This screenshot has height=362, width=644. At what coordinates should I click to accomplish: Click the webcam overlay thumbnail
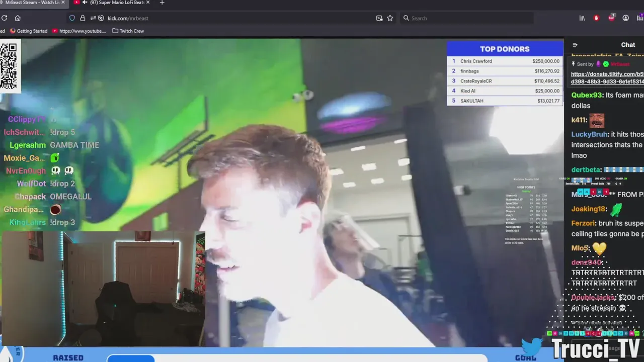103,289
